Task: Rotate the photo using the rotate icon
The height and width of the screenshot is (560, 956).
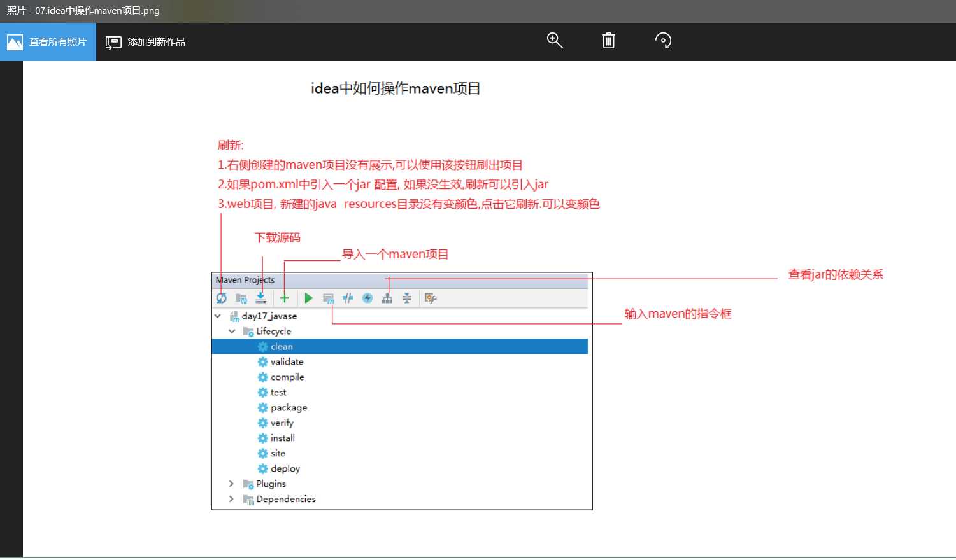Action: (x=663, y=41)
